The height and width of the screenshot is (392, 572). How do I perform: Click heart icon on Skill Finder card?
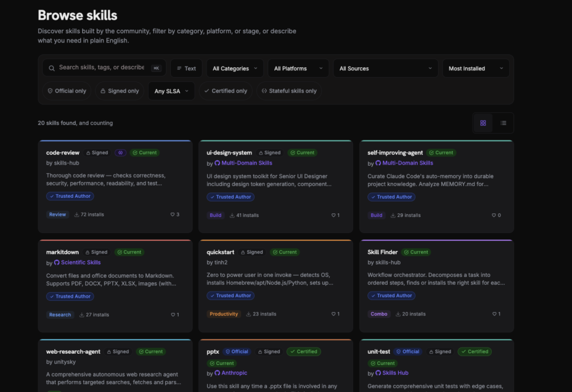tap(494, 314)
